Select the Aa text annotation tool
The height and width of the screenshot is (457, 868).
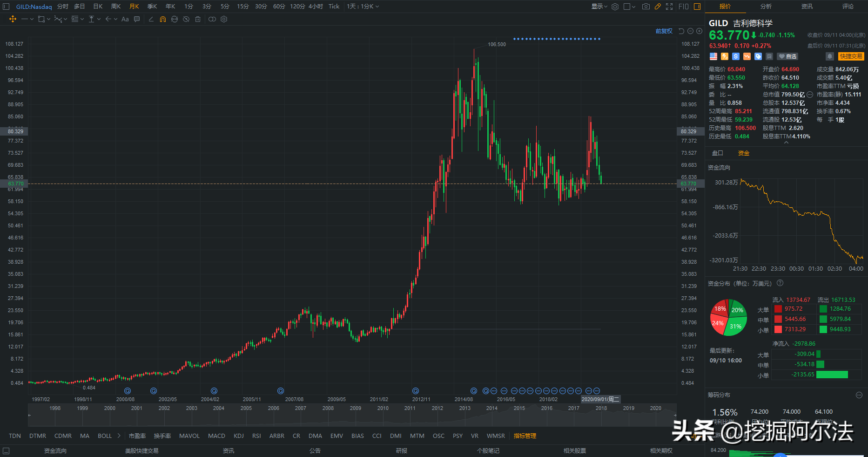point(125,19)
